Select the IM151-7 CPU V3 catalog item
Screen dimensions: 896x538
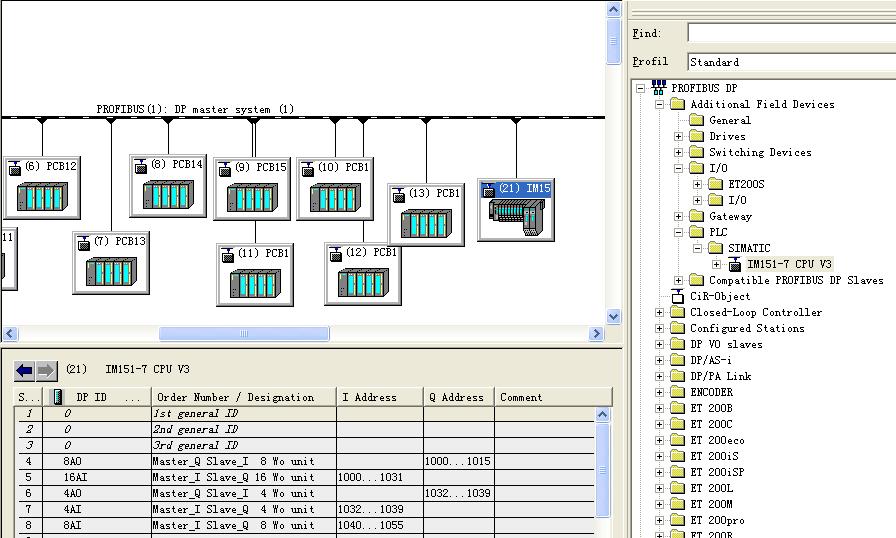[789, 264]
